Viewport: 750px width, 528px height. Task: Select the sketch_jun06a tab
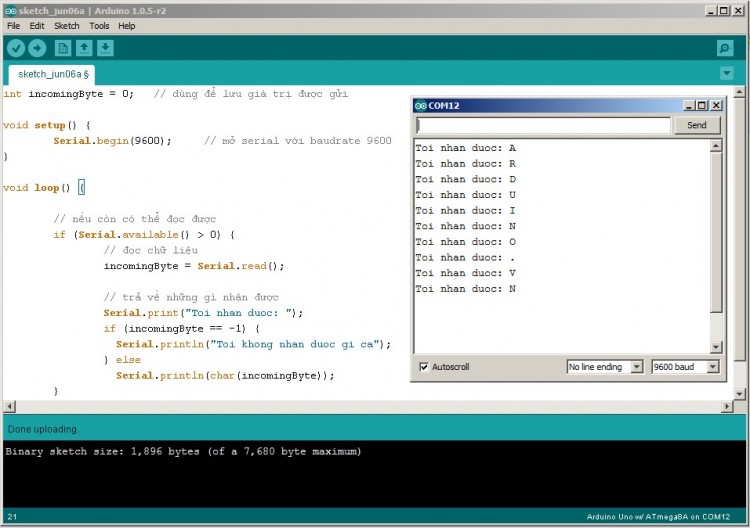(52, 75)
